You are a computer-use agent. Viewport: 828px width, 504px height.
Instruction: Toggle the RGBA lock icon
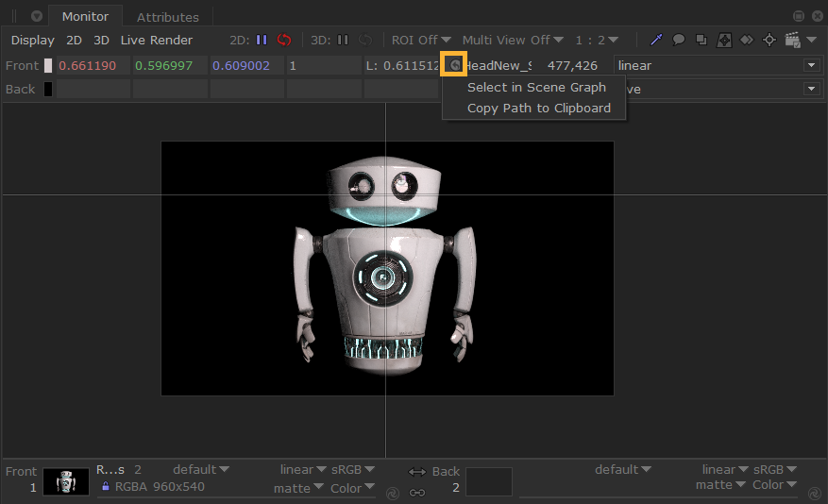coord(106,487)
